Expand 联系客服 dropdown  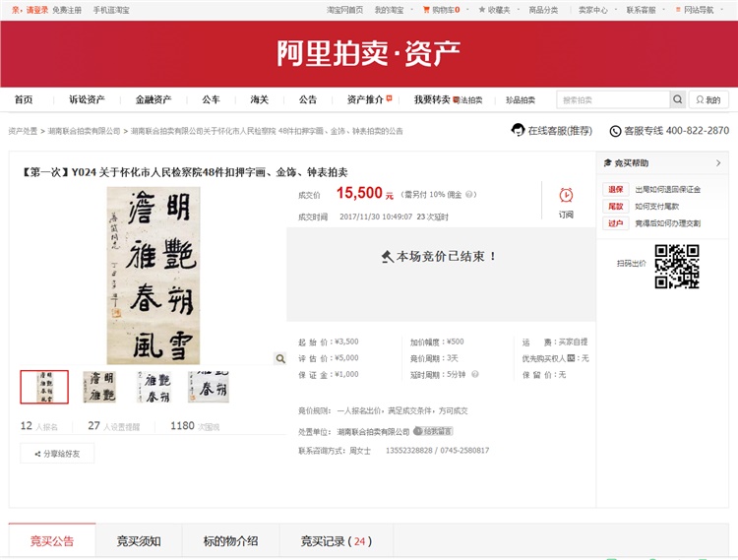click(x=663, y=10)
